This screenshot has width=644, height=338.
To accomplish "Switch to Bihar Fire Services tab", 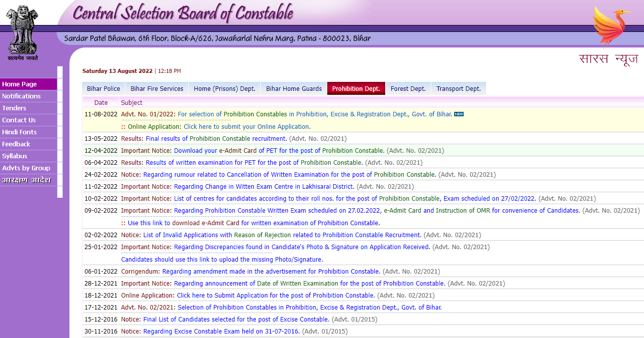I will pos(157,89).
